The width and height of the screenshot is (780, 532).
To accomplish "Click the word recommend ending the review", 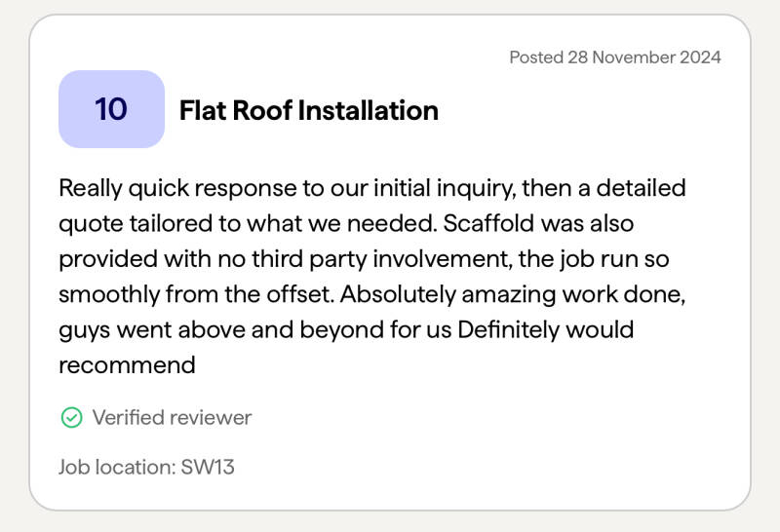I will (127, 365).
